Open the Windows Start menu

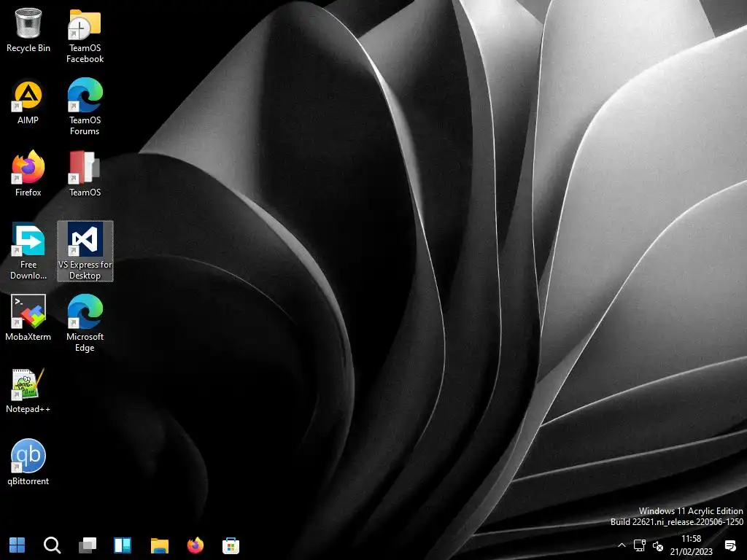tap(18, 545)
